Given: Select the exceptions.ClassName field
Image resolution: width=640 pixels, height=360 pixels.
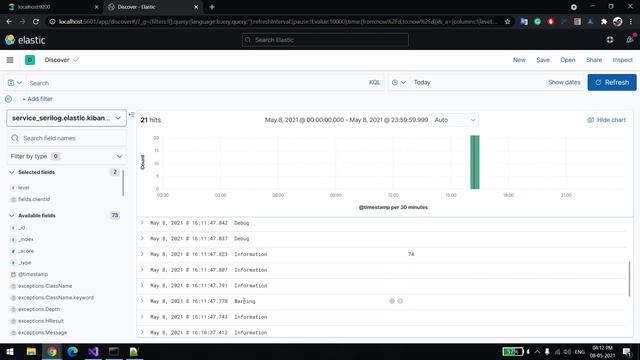Looking at the screenshot, I should (x=45, y=286).
